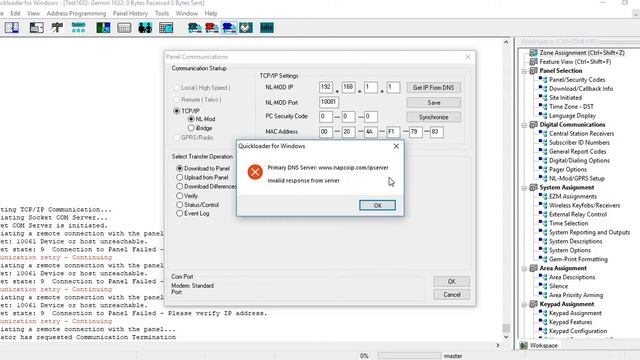The height and width of the screenshot is (360, 640).
Task: Click the red error icon in dialog
Action: click(255, 172)
